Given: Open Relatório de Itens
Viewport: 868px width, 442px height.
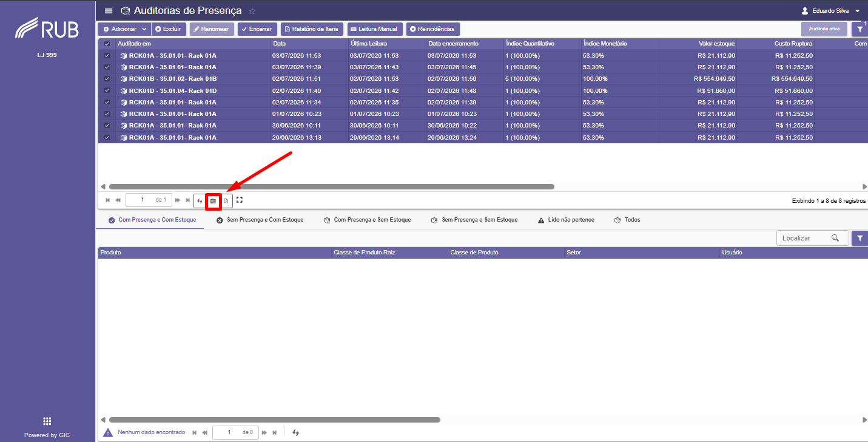Looking at the screenshot, I should 312,29.
